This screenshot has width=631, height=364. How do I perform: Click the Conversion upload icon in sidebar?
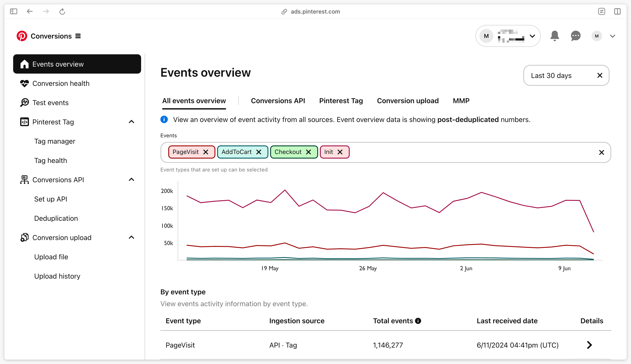tap(24, 237)
